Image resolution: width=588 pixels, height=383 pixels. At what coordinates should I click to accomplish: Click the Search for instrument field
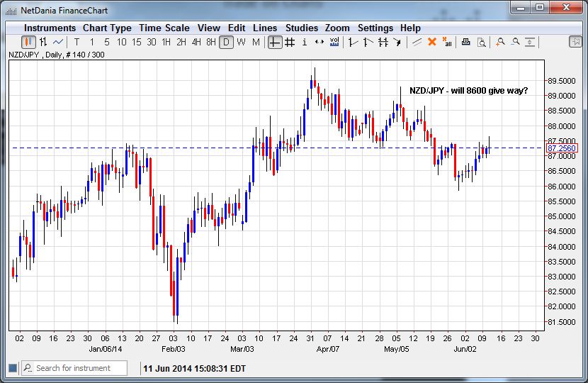[74, 368]
